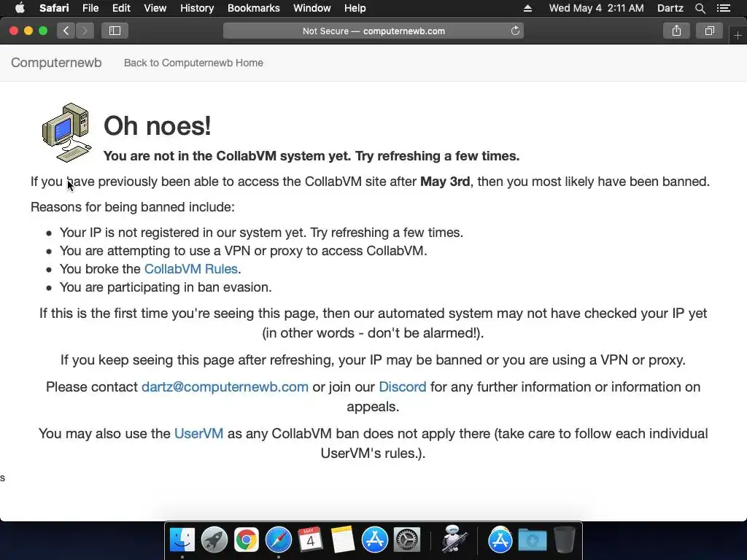747x560 pixels.
Task: Open the Dartz user menu
Action: (x=670, y=8)
